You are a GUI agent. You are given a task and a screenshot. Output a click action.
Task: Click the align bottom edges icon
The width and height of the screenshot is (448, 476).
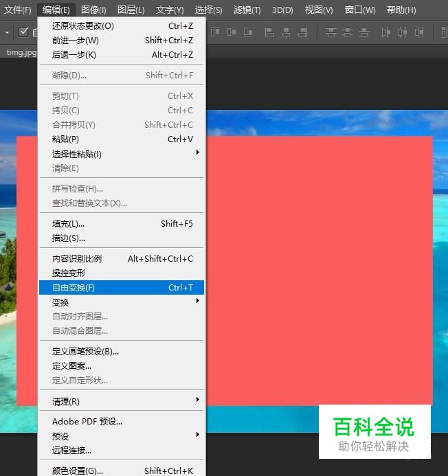pos(248,32)
